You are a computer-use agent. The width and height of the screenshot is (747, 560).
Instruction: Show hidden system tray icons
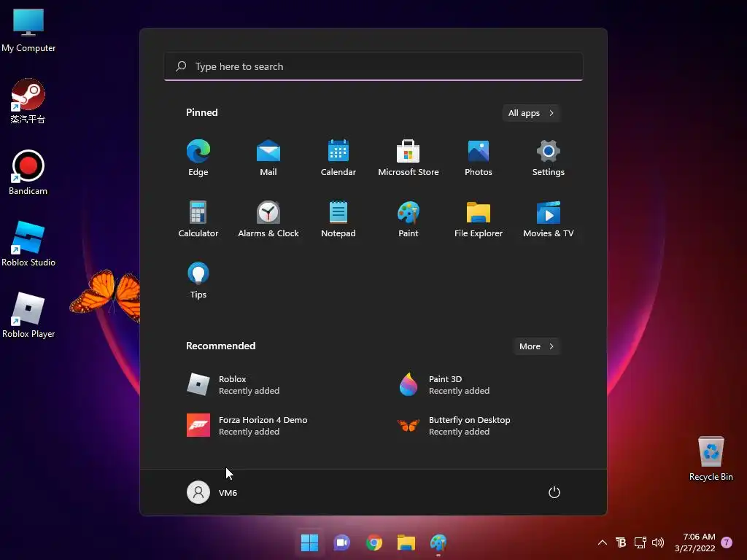[x=602, y=542]
